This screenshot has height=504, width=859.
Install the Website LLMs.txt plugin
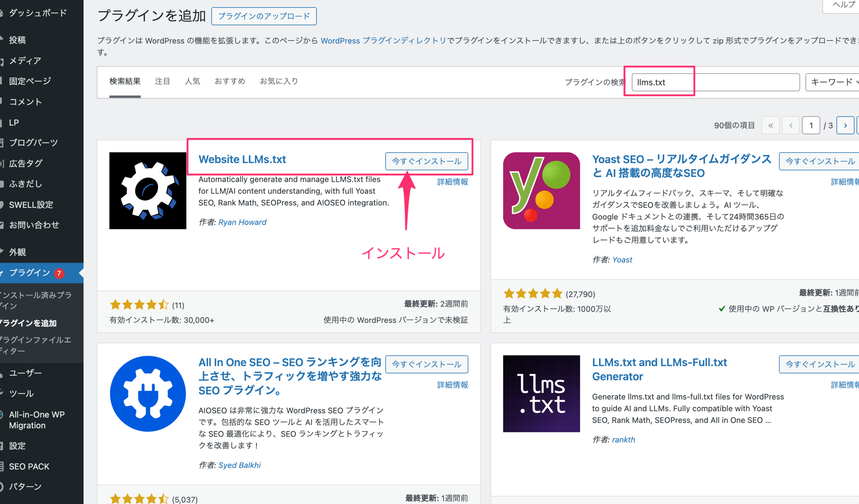pos(427,161)
